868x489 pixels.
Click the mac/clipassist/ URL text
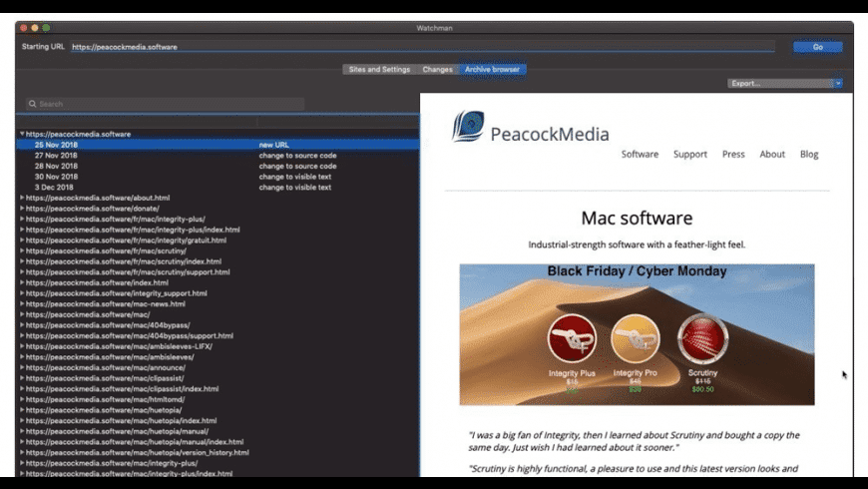tap(105, 378)
